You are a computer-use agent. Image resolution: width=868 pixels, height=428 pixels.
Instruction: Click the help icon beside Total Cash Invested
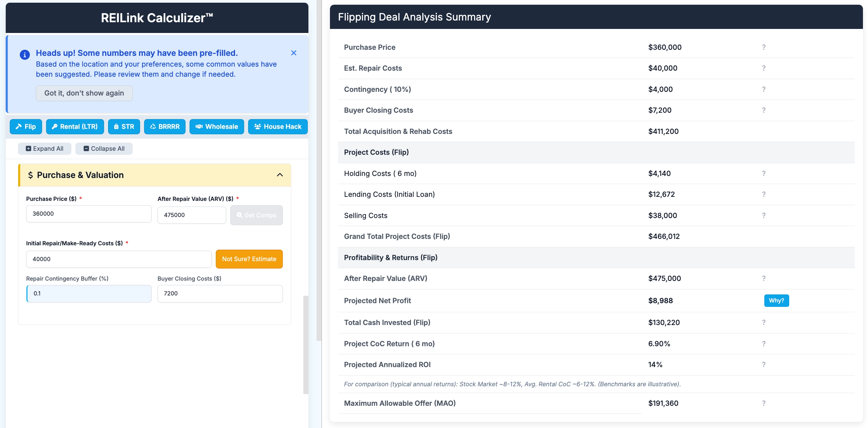[x=764, y=322]
